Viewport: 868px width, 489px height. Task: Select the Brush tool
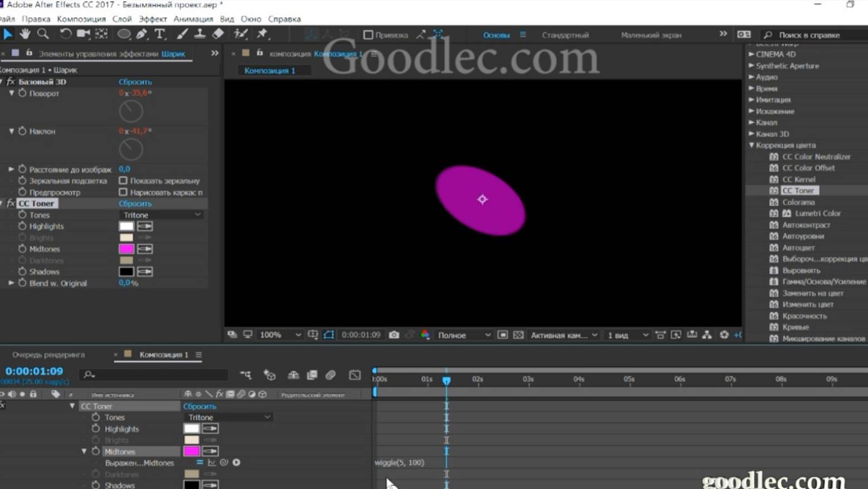tap(182, 34)
